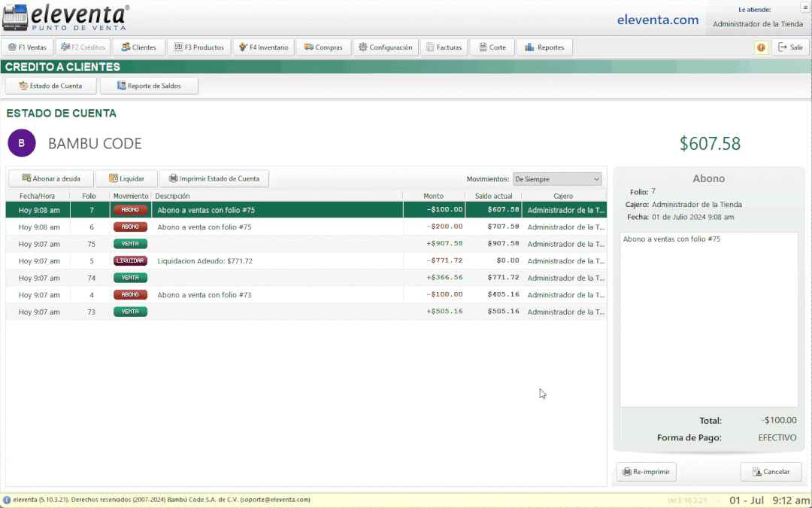
Task: Open the F1 Ventas module
Action: [x=27, y=47]
